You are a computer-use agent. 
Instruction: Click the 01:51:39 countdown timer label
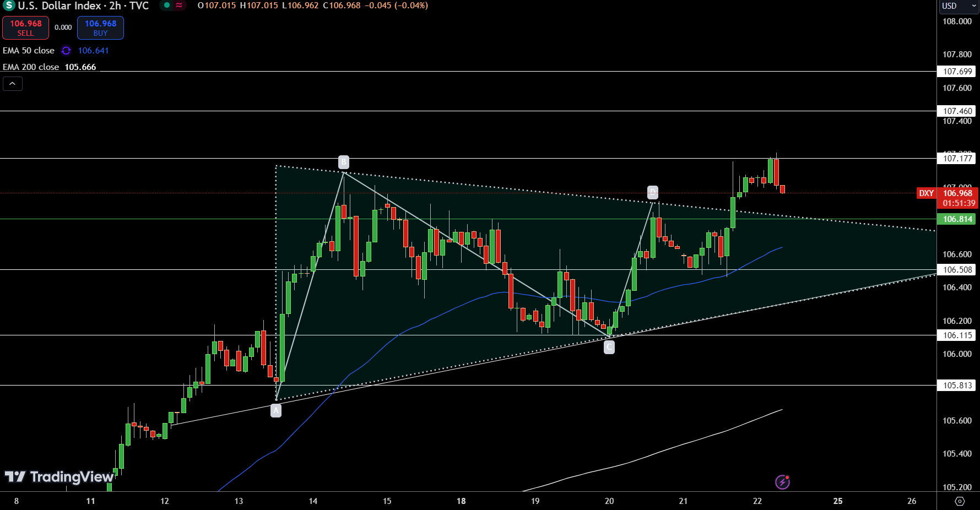coord(959,203)
